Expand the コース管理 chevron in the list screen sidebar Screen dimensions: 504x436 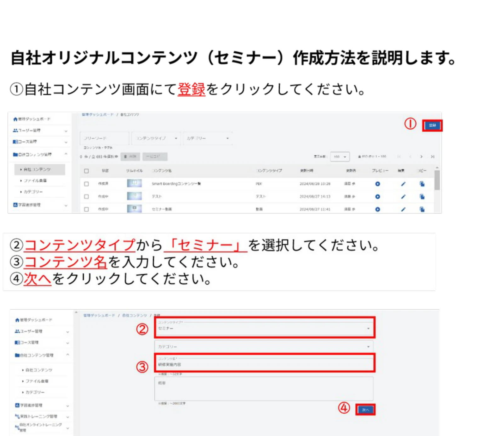click(x=66, y=142)
